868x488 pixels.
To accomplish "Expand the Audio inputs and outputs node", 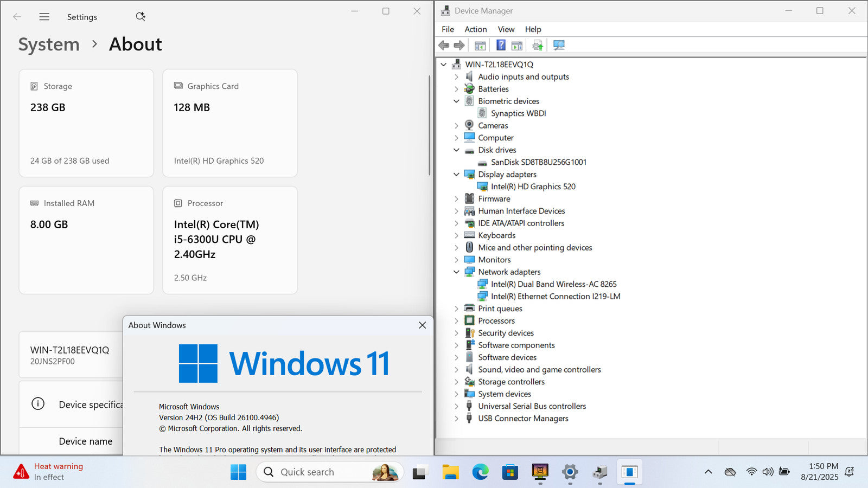I will click(x=456, y=77).
